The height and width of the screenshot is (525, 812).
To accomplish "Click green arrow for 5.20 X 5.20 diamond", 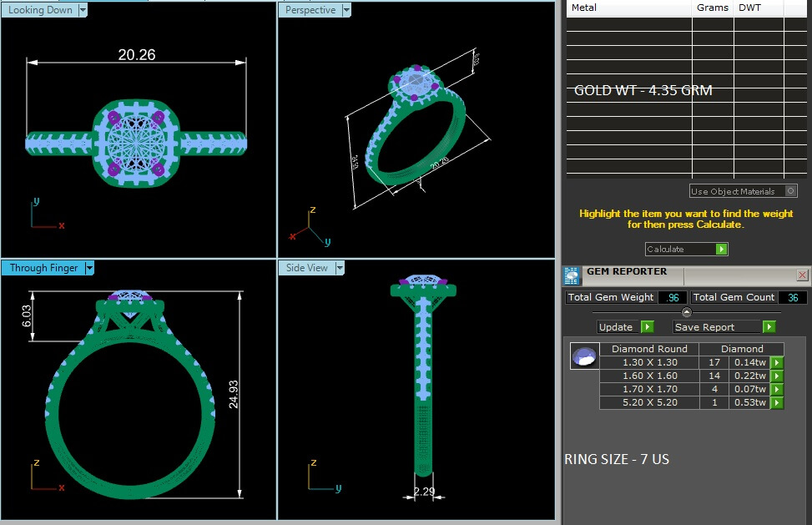I will [777, 403].
